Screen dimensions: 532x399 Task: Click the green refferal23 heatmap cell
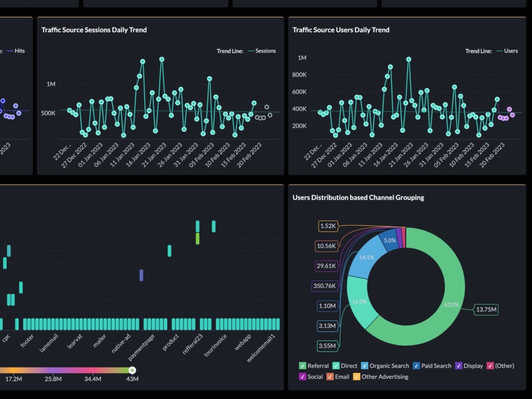197,239
